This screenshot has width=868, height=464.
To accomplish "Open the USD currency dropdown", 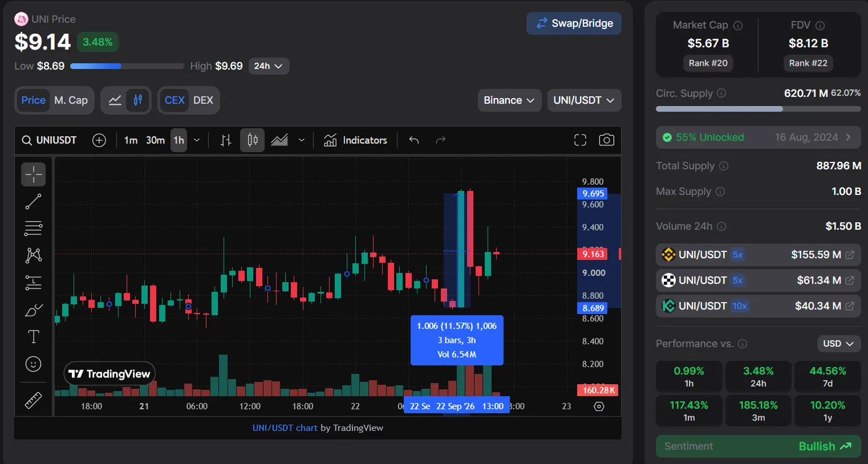I will tap(838, 344).
